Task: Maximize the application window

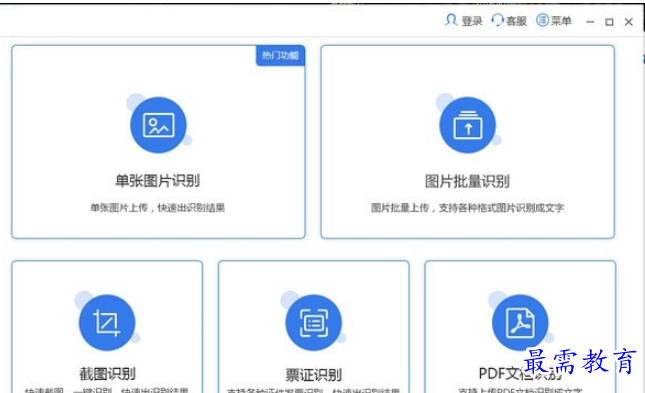Action: point(609,22)
